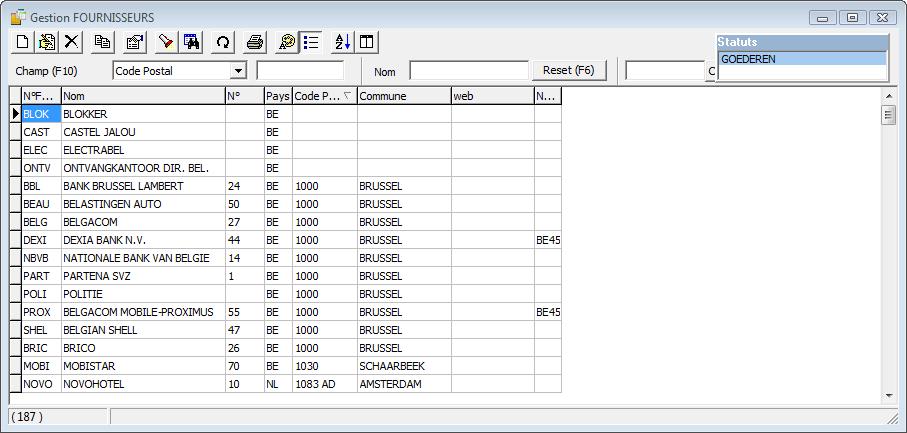Click the vertical scrollbar down arrow
907x433 pixels.
(x=889, y=396)
